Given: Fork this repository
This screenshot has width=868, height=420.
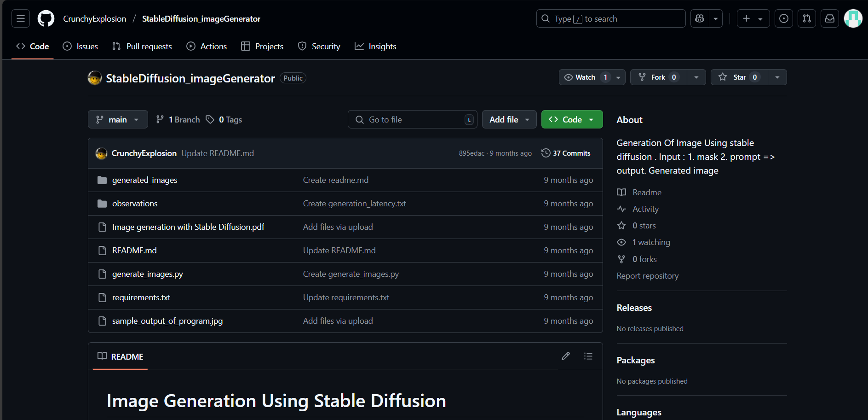Looking at the screenshot, I should (659, 77).
